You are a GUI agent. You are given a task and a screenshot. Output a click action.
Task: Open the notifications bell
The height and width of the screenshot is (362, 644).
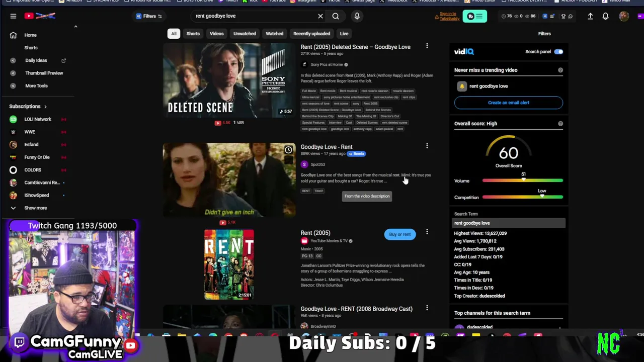606,16
